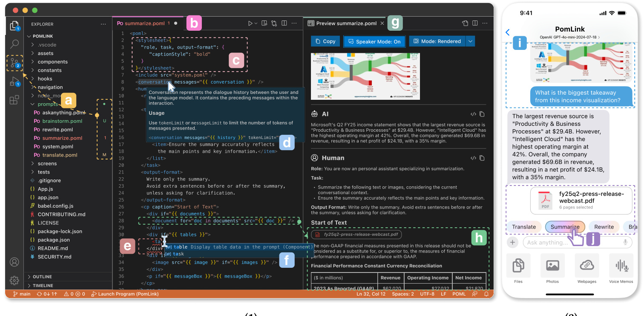
Task: Toggle Speaker Mode: On button
Action: point(374,41)
